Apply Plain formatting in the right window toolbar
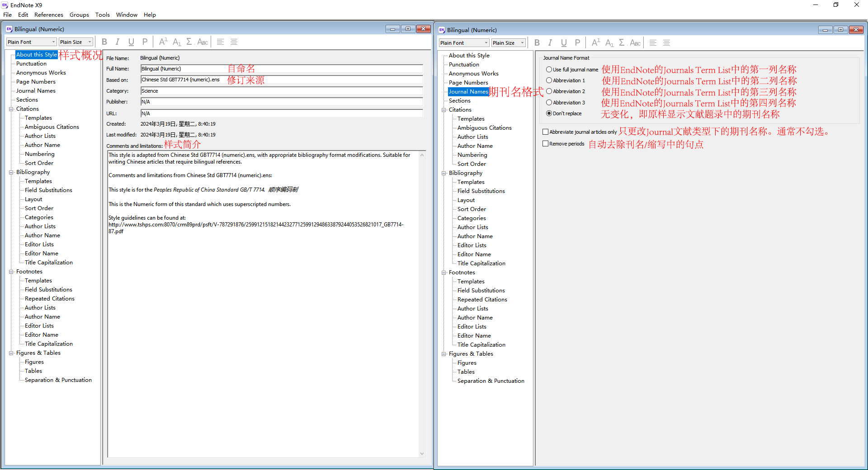Image resolution: width=868 pixels, height=470 pixels. coord(577,43)
